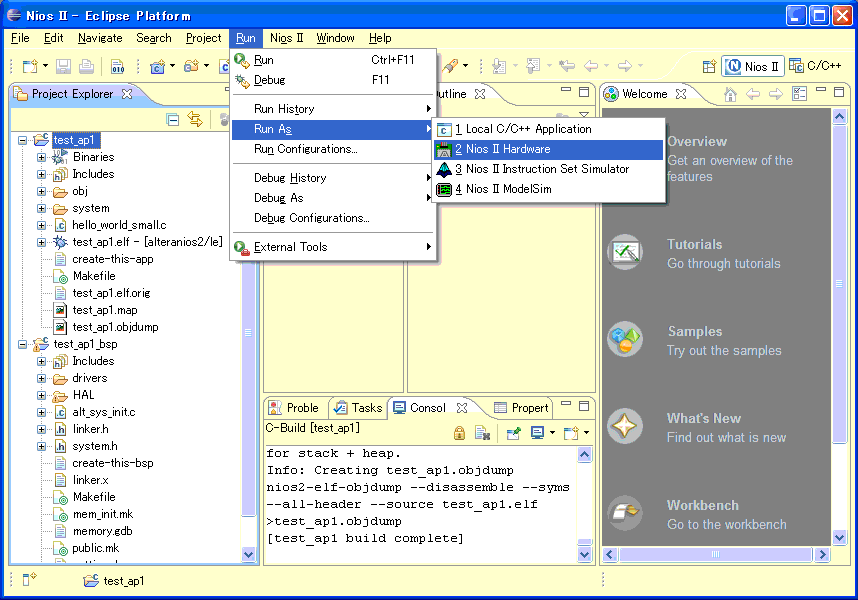Open the Debug Configurations... menu item
This screenshot has width=858, height=600.
click(x=333, y=218)
